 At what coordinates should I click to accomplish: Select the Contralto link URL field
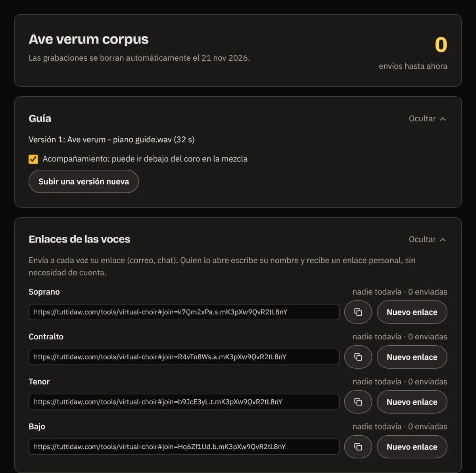(x=184, y=357)
